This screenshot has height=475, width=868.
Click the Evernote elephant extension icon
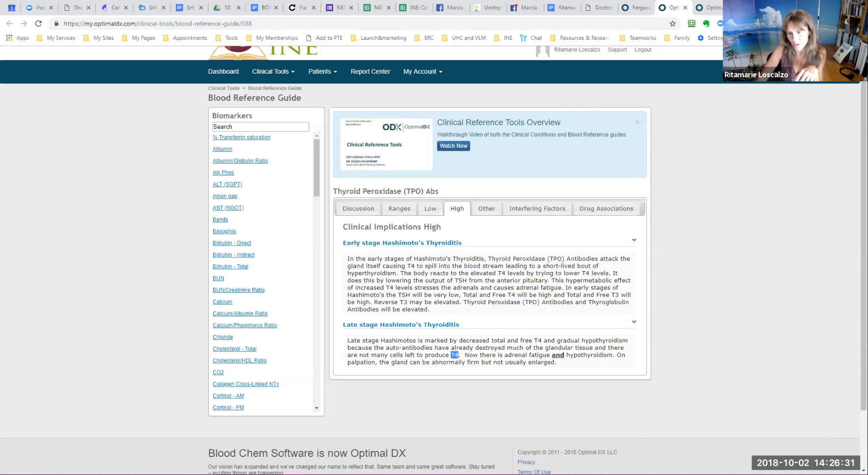tap(706, 24)
